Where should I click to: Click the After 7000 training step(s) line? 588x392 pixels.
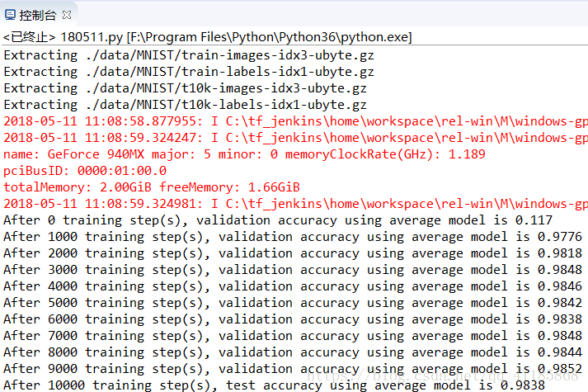pos(293,336)
